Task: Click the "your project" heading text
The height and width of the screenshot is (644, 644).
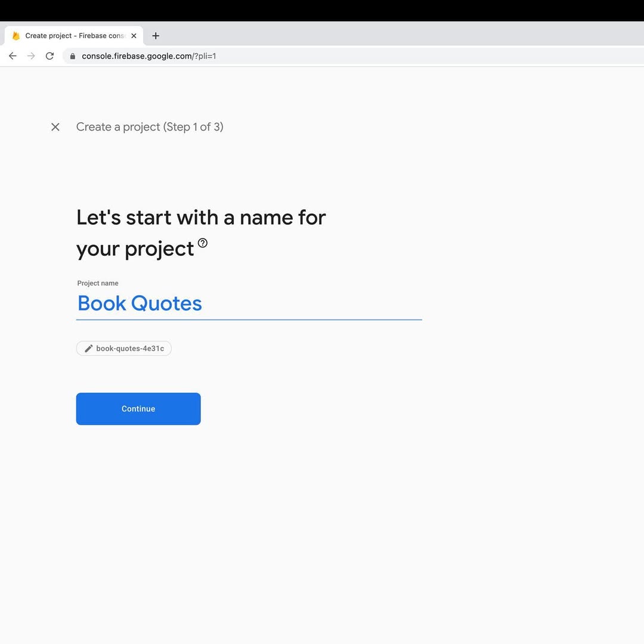Action: [x=135, y=249]
